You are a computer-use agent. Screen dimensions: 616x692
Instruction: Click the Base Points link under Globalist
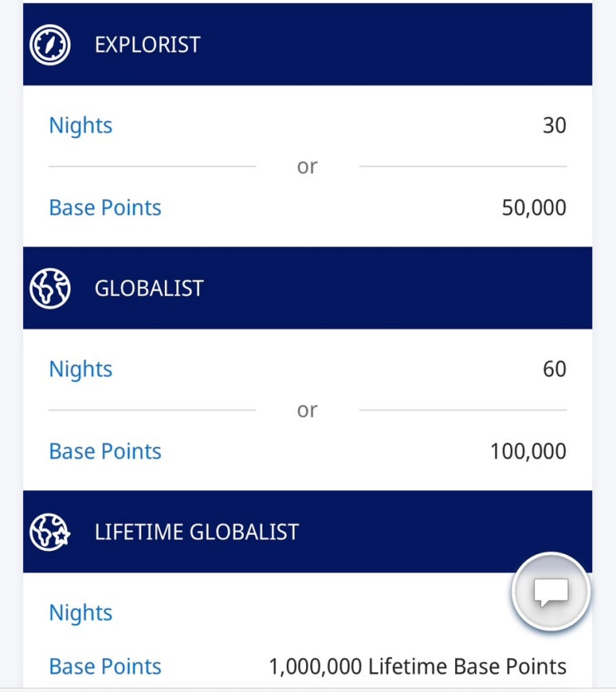coord(105,451)
